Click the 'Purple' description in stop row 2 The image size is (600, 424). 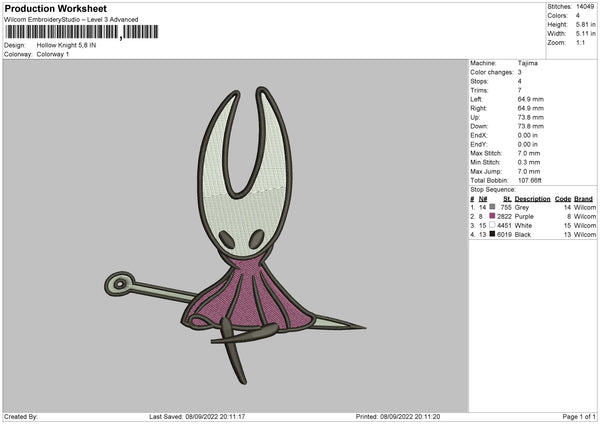pos(524,217)
